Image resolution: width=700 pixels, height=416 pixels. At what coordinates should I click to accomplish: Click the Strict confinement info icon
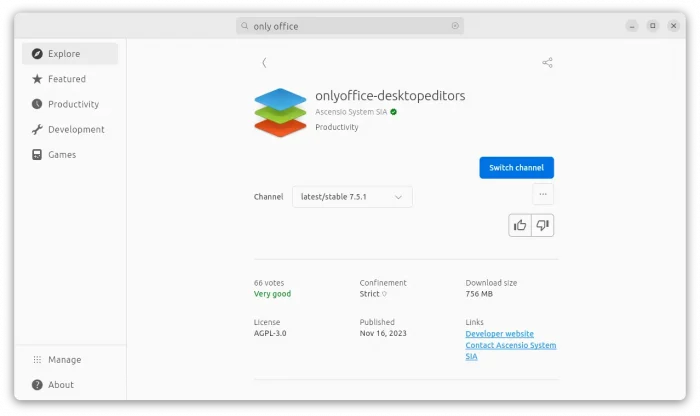[x=385, y=294]
